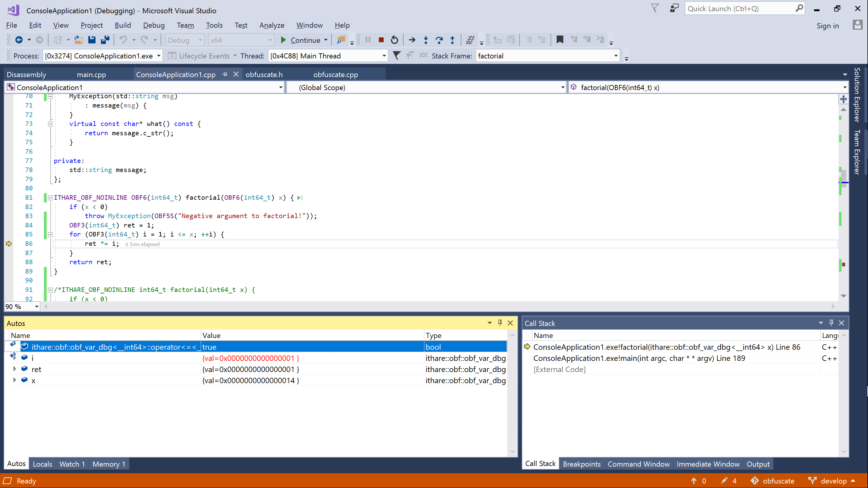868x488 pixels.
Task: Click the feedback icon near Quick Launch
Action: click(x=674, y=8)
